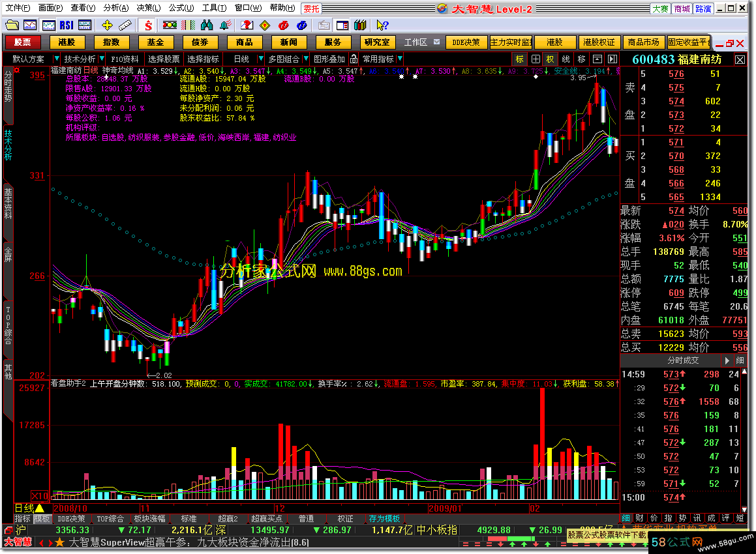Switch to the DDE决策 bottom tab
This screenshot has width=756, height=554.
[x=71, y=519]
